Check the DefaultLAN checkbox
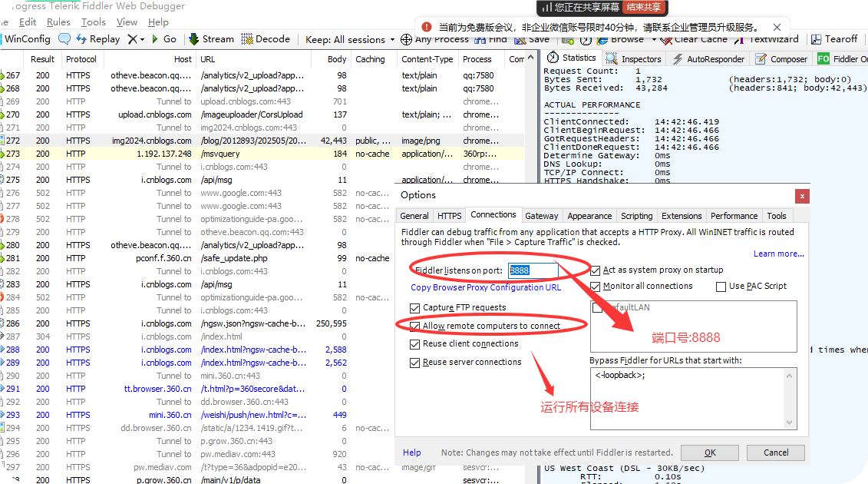Viewport: 868px width, 484px height. (597, 308)
